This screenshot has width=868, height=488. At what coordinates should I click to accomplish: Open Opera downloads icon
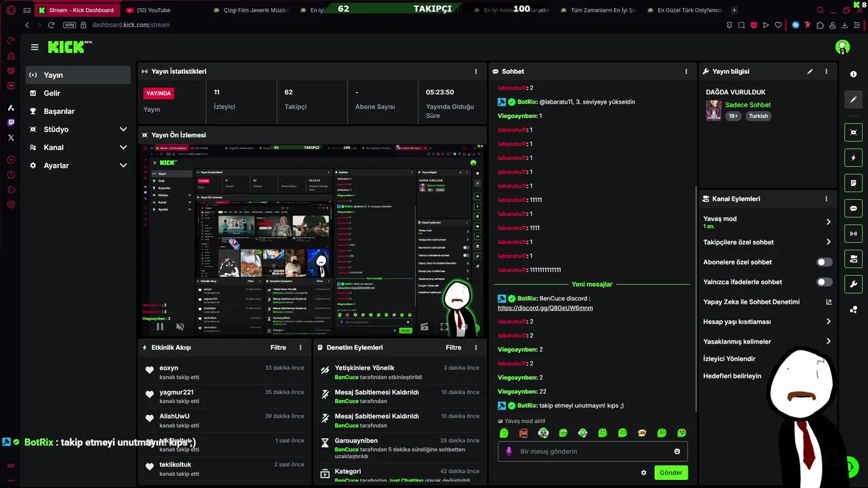click(845, 25)
